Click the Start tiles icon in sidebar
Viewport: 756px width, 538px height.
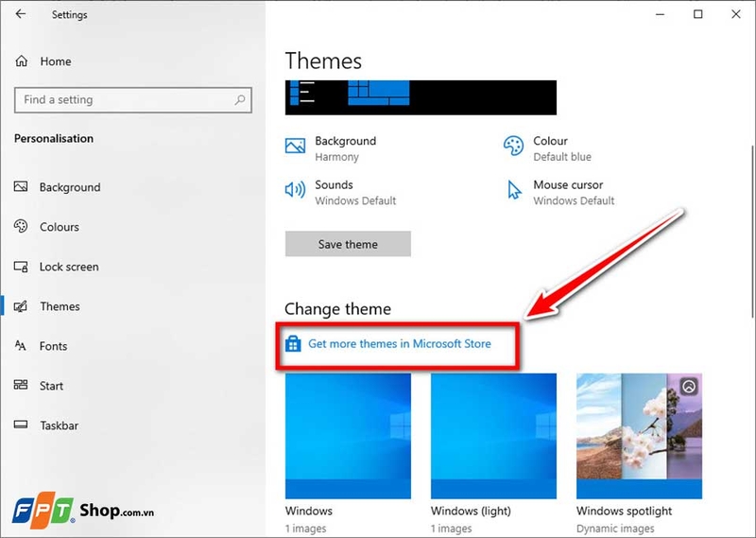(x=21, y=385)
